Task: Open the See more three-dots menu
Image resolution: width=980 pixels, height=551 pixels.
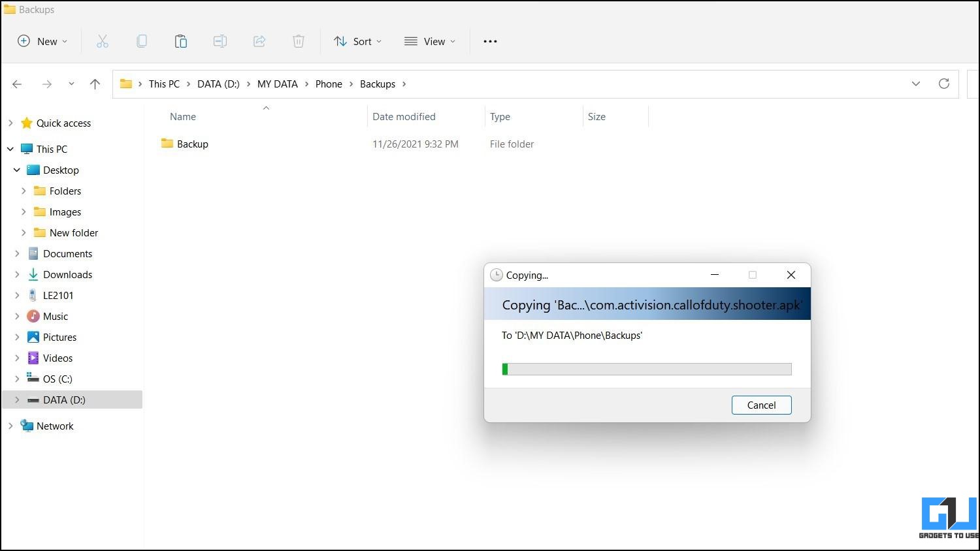Action: tap(490, 41)
